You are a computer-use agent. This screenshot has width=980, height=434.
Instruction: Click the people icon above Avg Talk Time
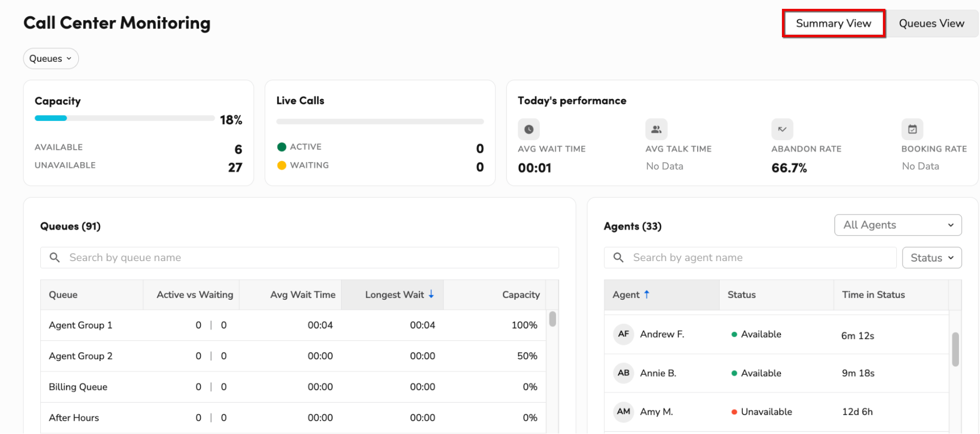[x=656, y=129]
